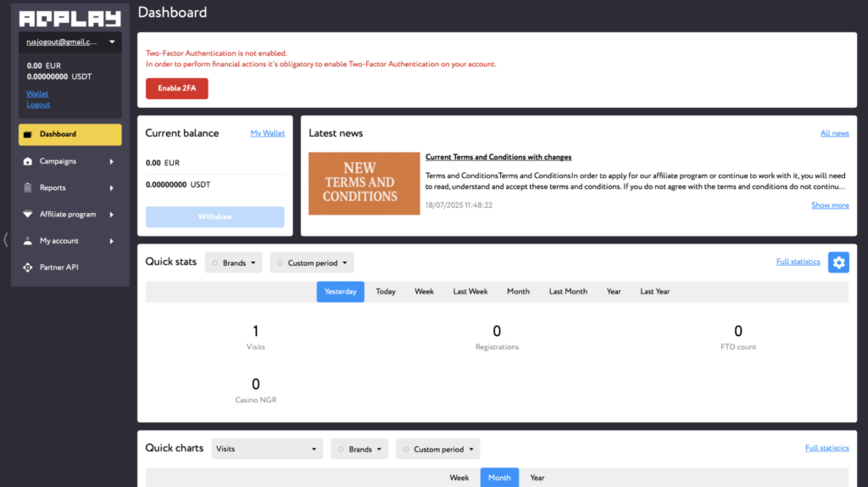The width and height of the screenshot is (868, 487).
Task: Open Current Terms and Conditions news headline
Action: (x=498, y=157)
